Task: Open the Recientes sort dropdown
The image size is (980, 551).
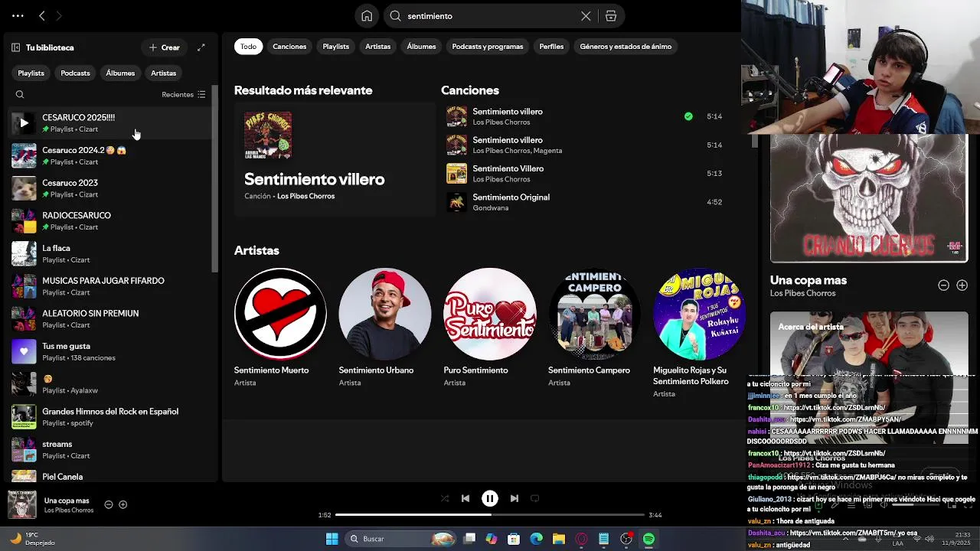Action: click(184, 95)
